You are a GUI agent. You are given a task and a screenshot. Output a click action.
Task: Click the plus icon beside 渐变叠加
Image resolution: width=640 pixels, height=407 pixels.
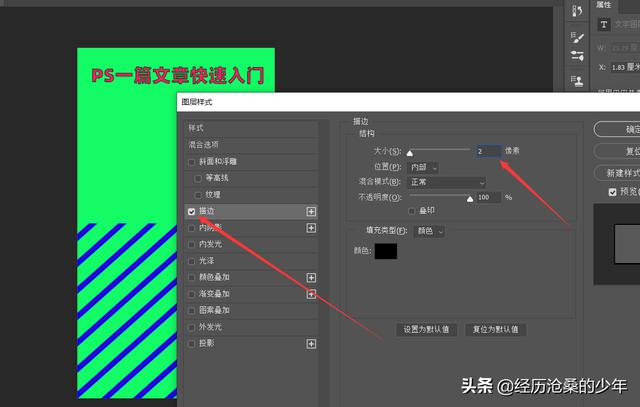[311, 294]
